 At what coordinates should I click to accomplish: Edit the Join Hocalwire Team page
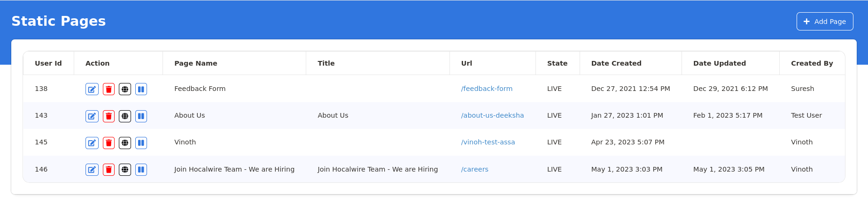click(x=92, y=170)
